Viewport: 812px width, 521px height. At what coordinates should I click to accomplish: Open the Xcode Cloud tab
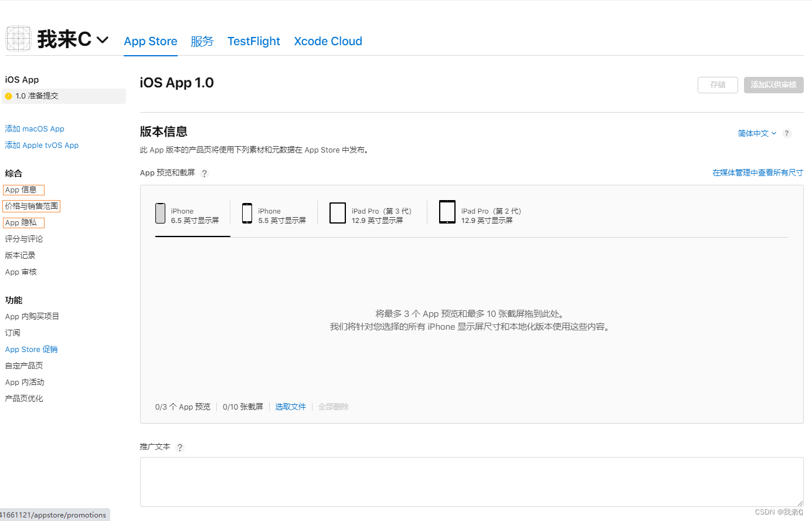[x=328, y=41]
